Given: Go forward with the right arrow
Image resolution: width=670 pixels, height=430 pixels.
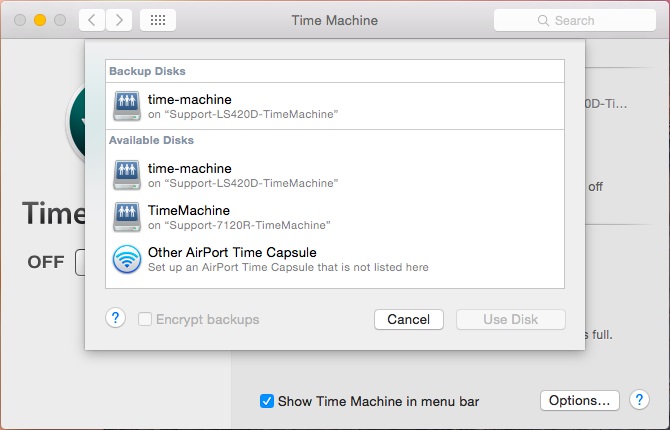Looking at the screenshot, I should click(x=119, y=20).
